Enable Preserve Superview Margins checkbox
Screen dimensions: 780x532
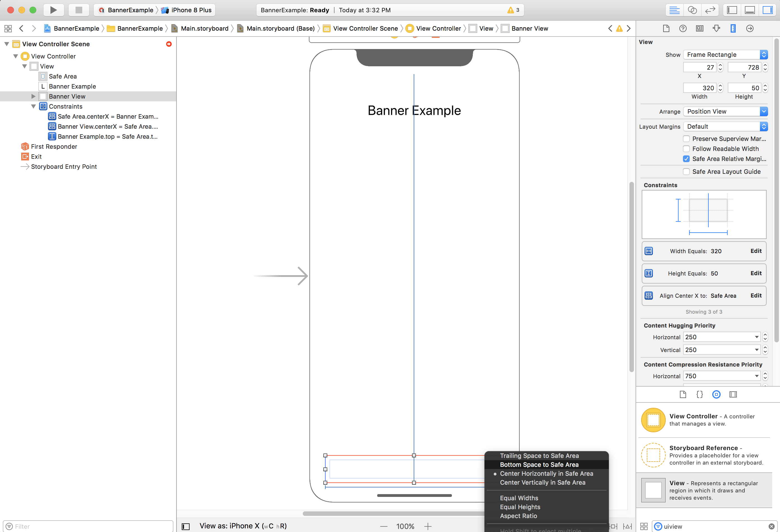[x=686, y=138]
